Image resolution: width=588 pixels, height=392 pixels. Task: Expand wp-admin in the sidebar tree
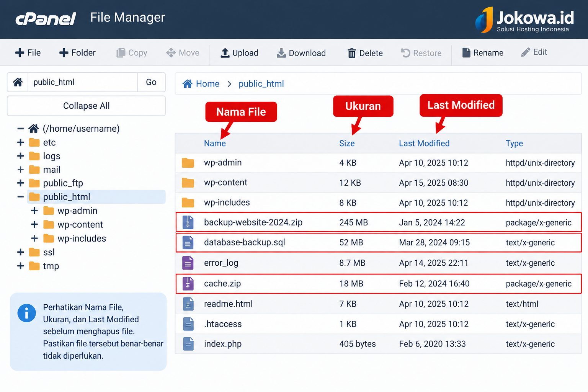pyautogui.click(x=34, y=211)
